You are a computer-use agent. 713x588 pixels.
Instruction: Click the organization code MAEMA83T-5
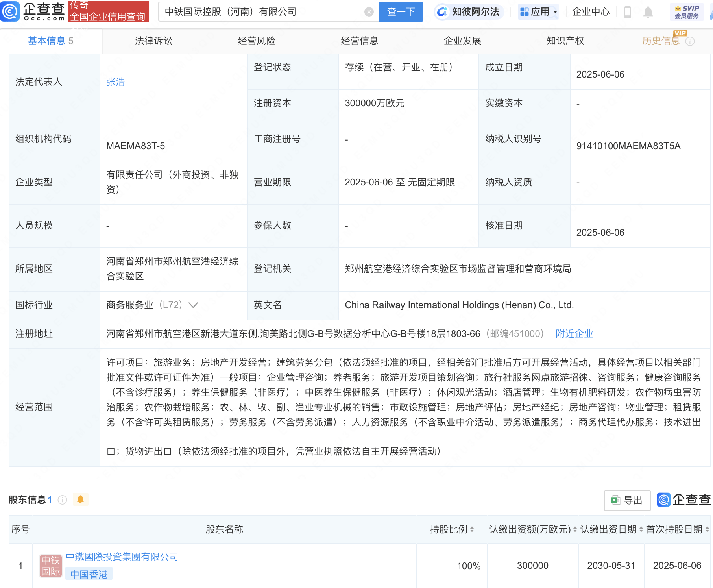click(136, 146)
